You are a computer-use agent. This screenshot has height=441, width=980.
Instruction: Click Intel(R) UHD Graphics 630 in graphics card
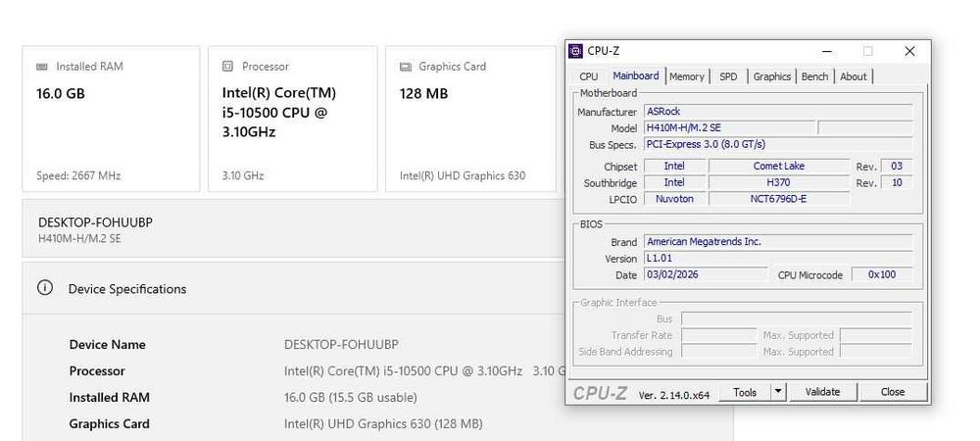463,175
